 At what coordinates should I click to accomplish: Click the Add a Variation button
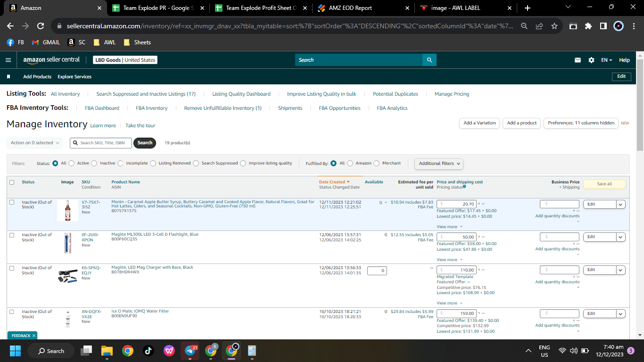[479, 123]
